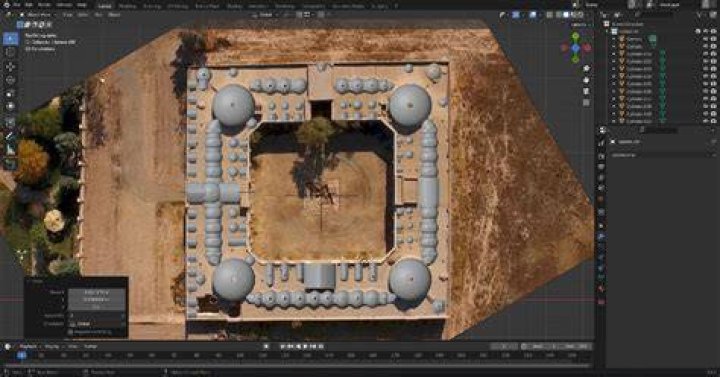The width and height of the screenshot is (720, 377).
Task: Select the Cursor tool in toolbar
Action: [10, 52]
